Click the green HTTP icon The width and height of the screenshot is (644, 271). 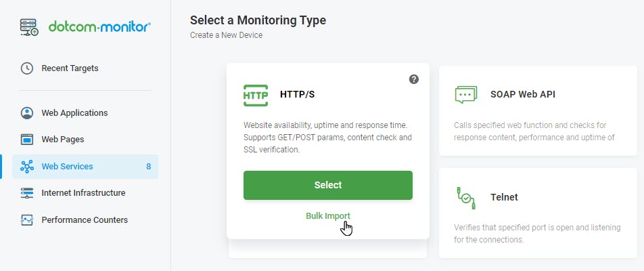point(256,96)
